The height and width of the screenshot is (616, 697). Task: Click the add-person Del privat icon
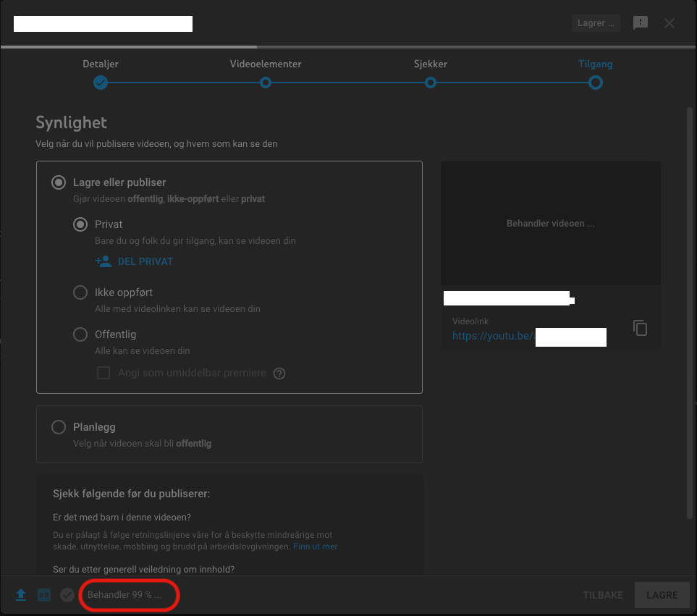pos(103,261)
